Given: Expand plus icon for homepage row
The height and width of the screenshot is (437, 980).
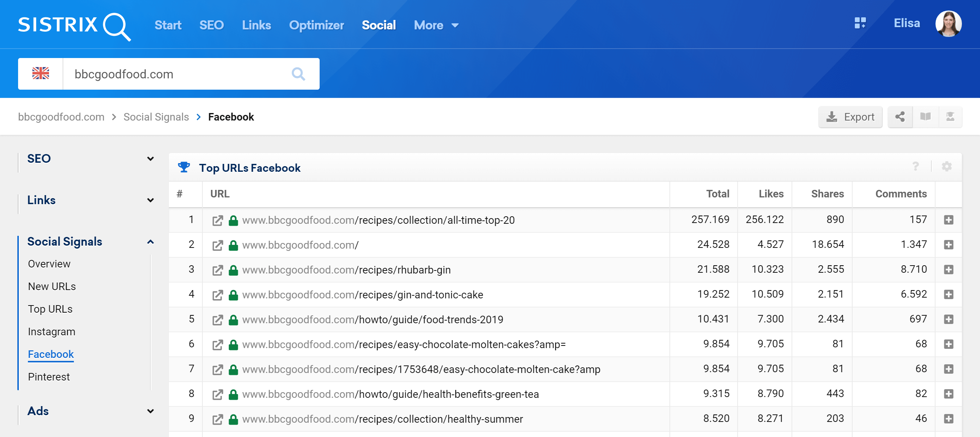Looking at the screenshot, I should click(948, 244).
